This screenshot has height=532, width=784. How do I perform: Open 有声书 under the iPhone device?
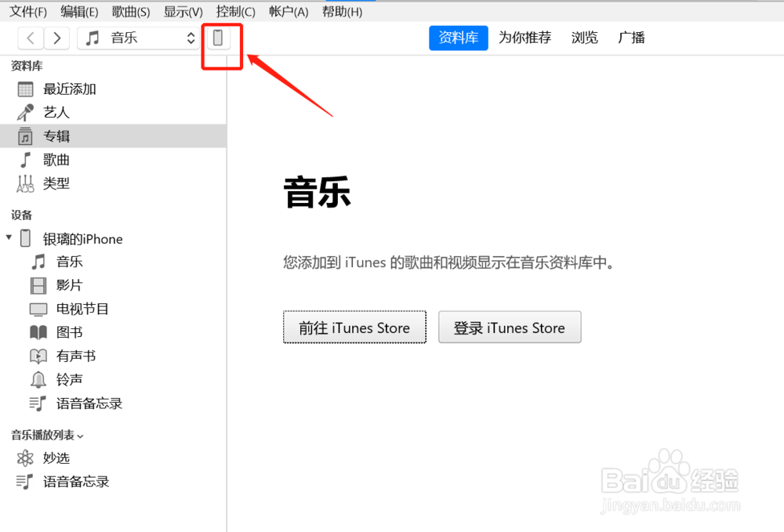pos(76,356)
